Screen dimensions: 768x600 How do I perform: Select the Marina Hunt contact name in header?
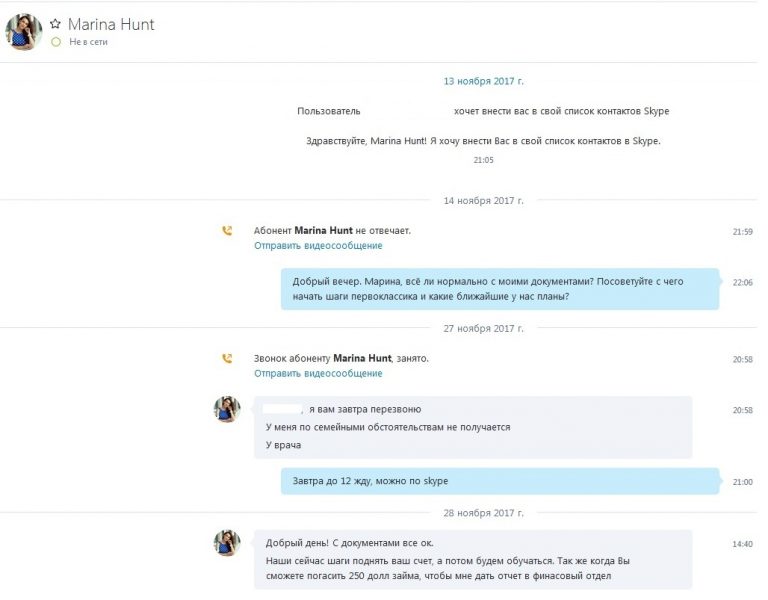tap(111, 24)
